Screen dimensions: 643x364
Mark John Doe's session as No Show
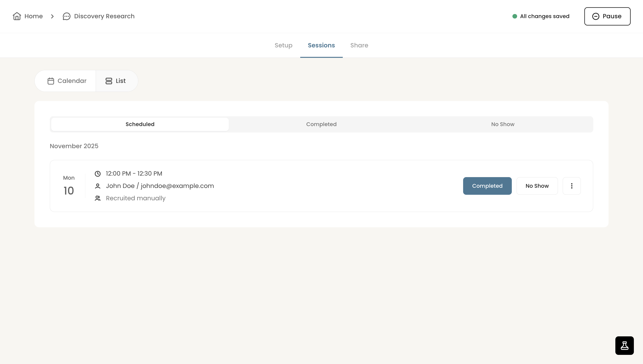coord(537,186)
